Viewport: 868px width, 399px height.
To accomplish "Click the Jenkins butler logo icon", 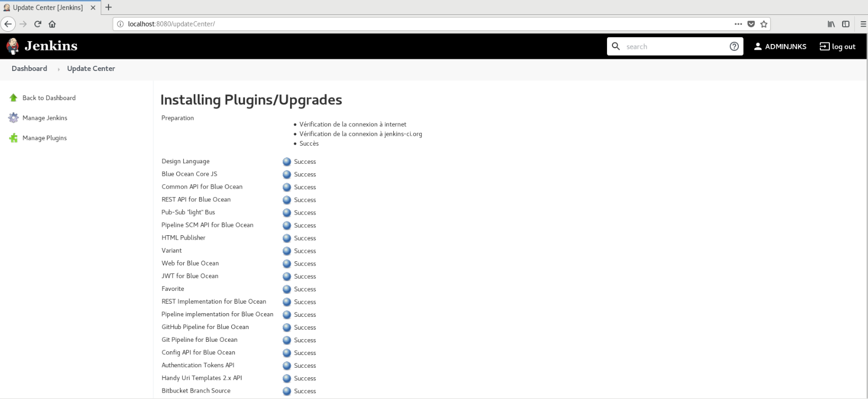I will coord(13,46).
